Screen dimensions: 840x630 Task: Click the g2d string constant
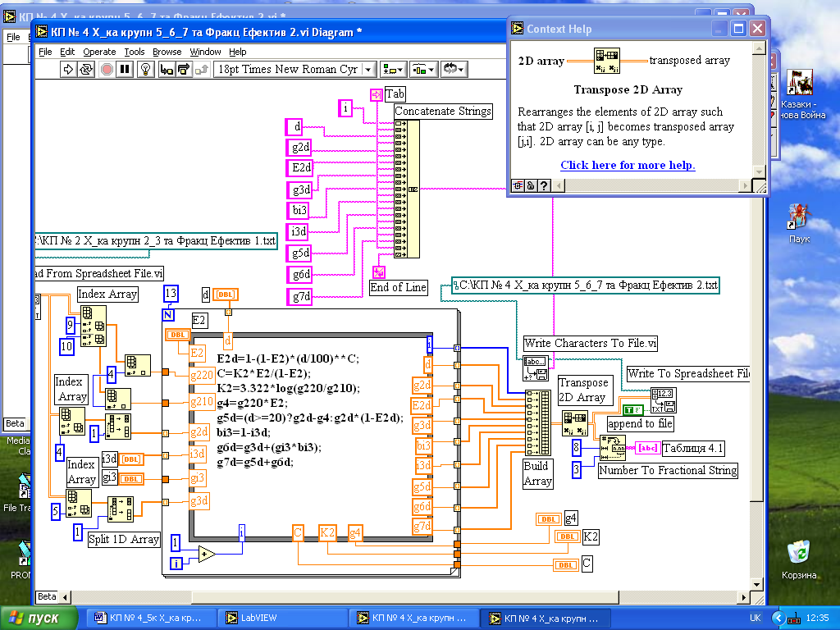[x=299, y=147]
